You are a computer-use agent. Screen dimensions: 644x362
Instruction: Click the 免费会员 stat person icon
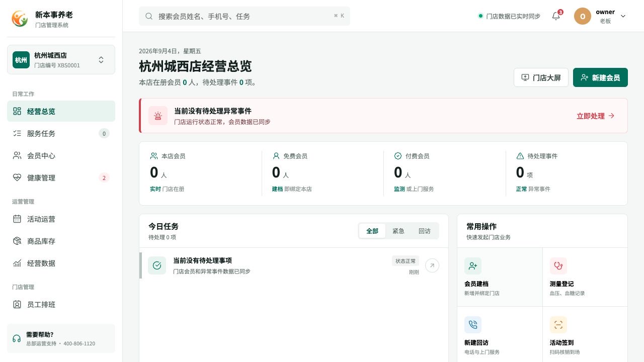[x=276, y=156]
